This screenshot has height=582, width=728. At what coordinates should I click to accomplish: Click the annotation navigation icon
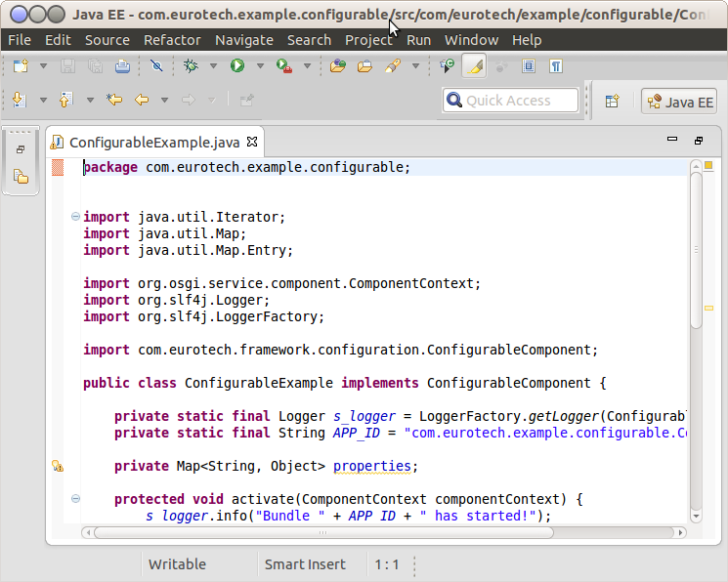(448, 66)
